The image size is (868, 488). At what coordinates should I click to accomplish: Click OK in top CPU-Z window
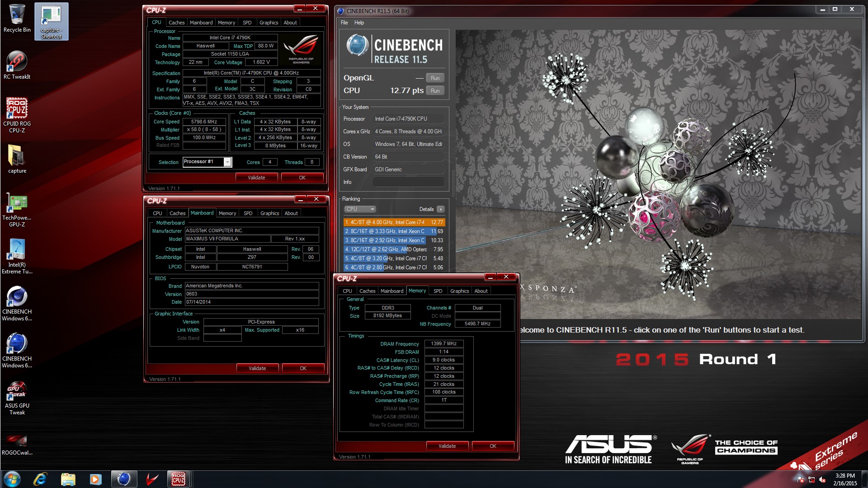click(x=302, y=178)
